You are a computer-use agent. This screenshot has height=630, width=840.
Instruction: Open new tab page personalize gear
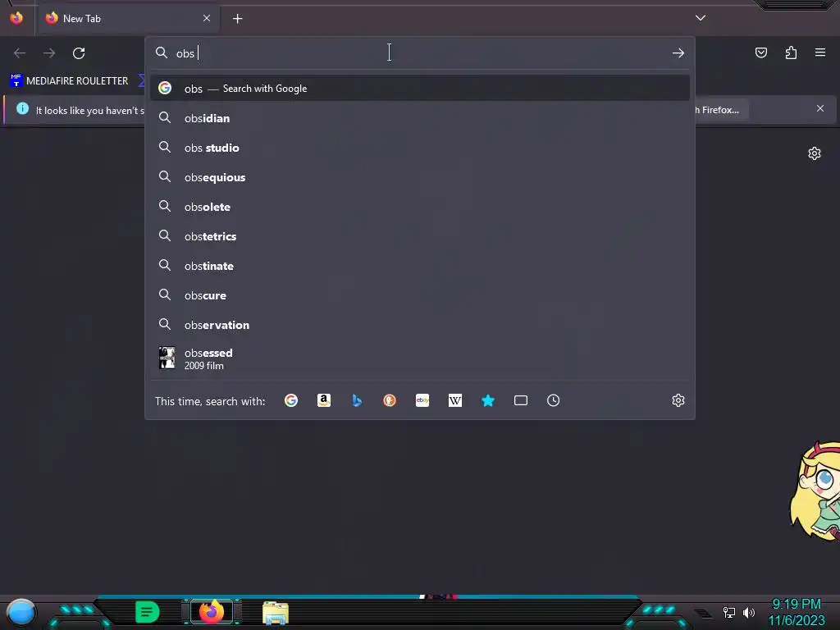click(815, 153)
